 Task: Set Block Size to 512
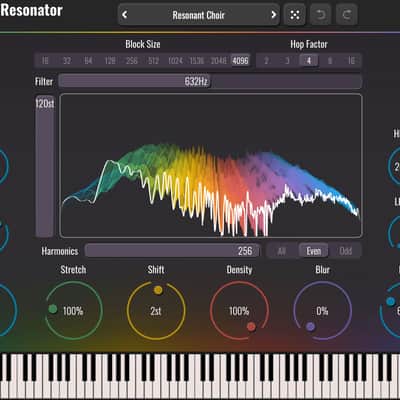pos(153,61)
